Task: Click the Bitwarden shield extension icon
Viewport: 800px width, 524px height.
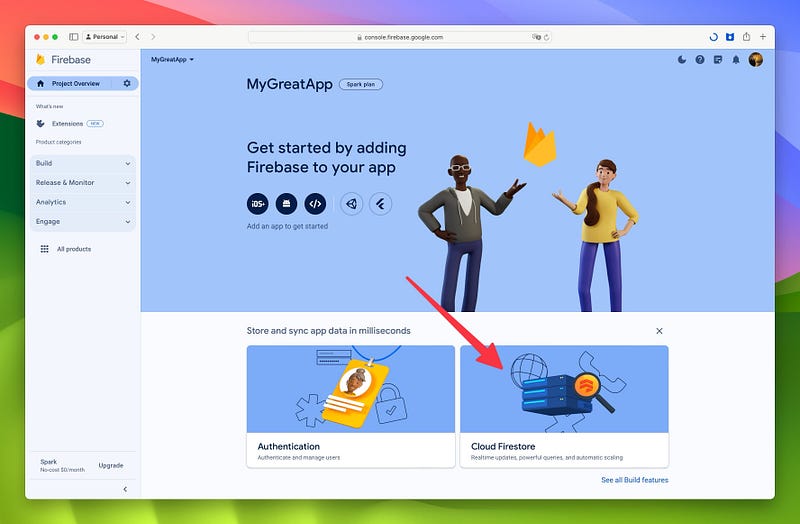Action: pyautogui.click(x=730, y=37)
